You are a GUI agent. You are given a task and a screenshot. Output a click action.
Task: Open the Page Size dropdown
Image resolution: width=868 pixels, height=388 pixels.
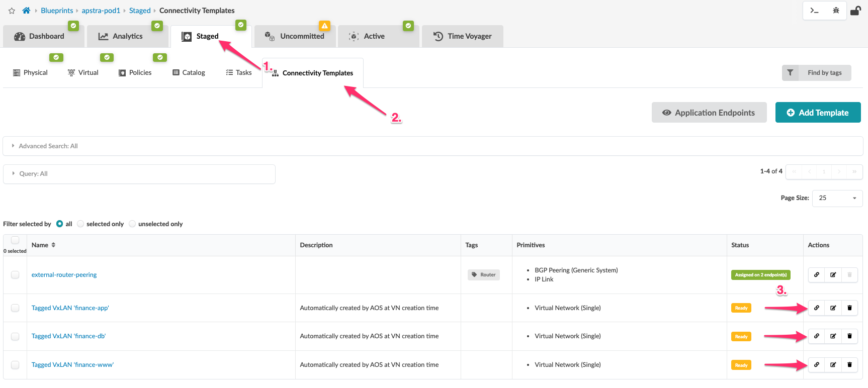[x=837, y=198]
